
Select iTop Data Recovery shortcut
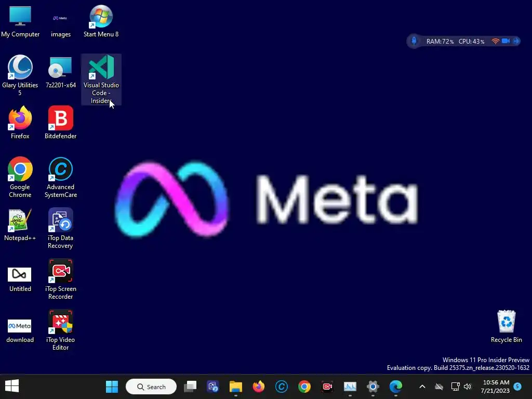pyautogui.click(x=60, y=228)
